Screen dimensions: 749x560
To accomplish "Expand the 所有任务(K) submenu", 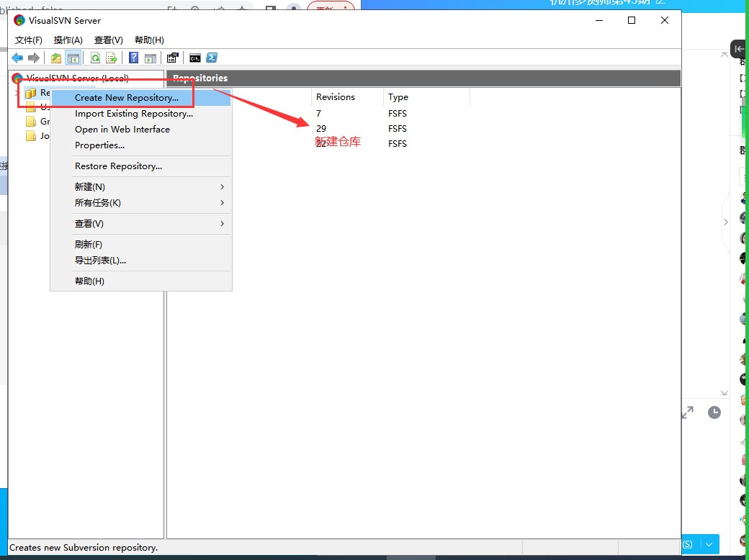I will pos(141,203).
